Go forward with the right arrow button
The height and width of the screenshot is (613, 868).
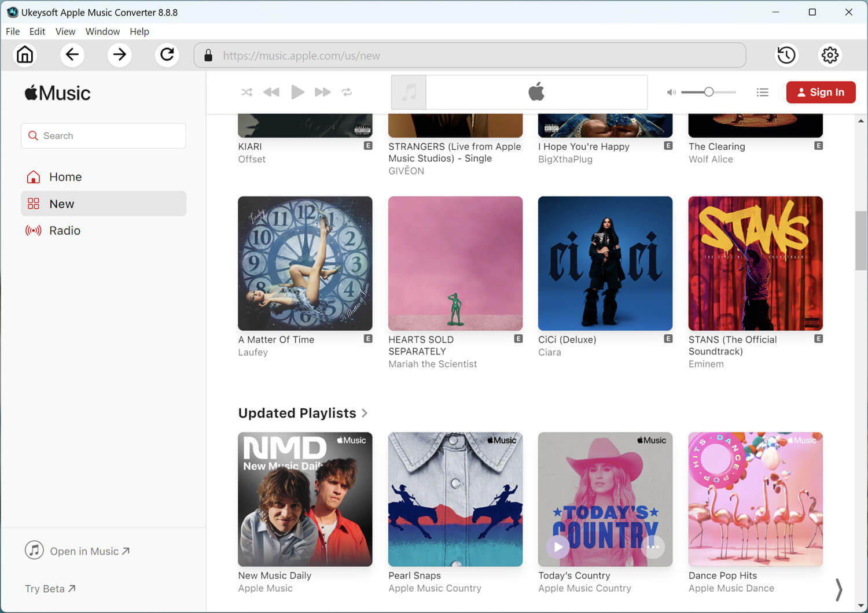tap(120, 55)
